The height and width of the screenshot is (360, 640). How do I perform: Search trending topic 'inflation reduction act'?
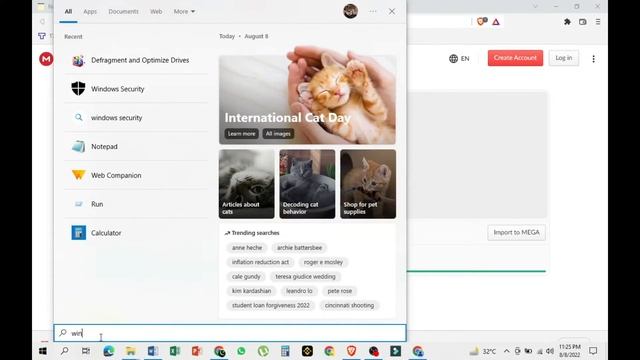click(x=260, y=262)
